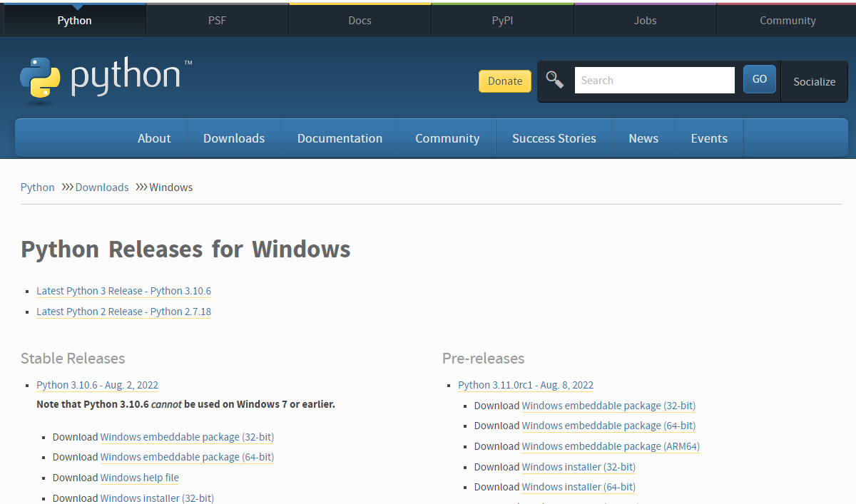Click the Windows breadcrumb text
The image size is (856, 504).
pyautogui.click(x=171, y=187)
